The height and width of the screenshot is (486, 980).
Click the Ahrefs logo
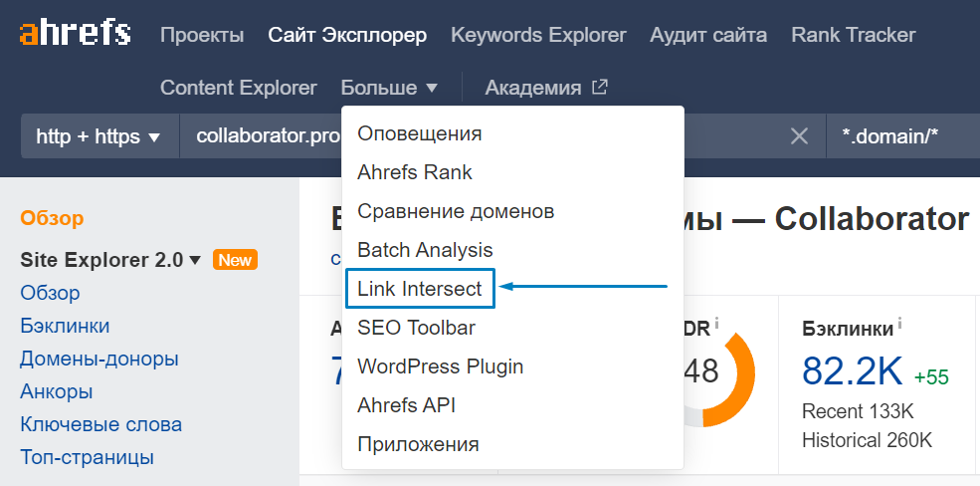point(75,34)
